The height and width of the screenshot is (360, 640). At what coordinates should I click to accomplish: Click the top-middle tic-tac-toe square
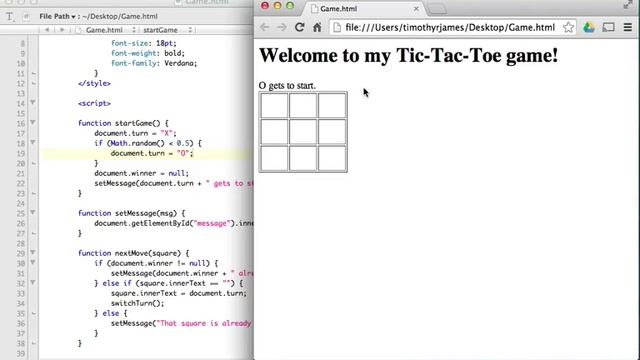303,105
